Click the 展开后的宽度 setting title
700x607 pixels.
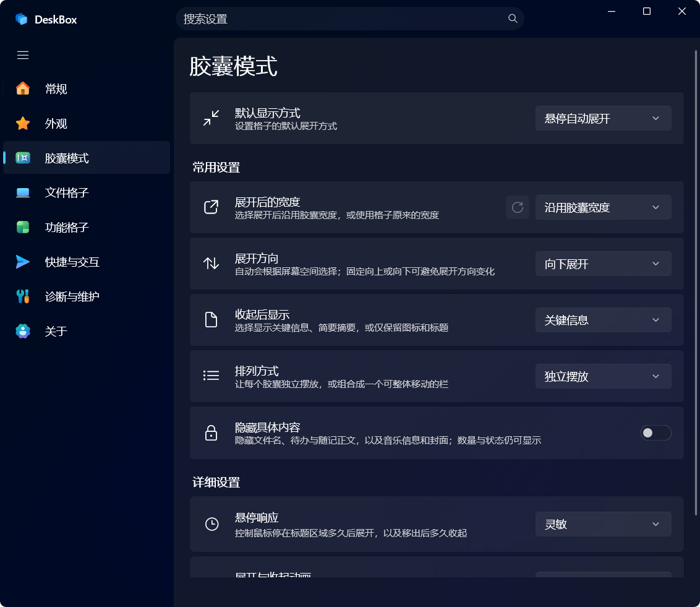pos(267,202)
